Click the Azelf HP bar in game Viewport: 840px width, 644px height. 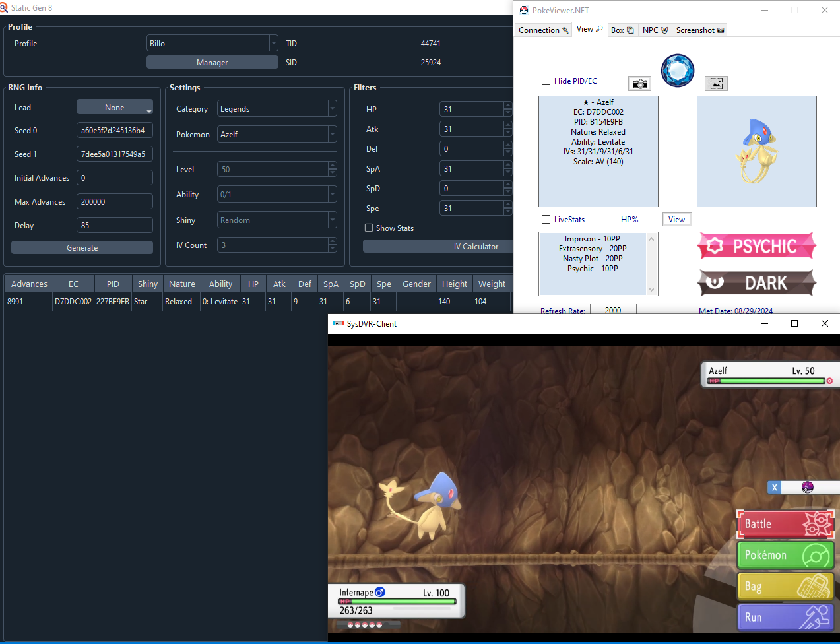tap(766, 381)
